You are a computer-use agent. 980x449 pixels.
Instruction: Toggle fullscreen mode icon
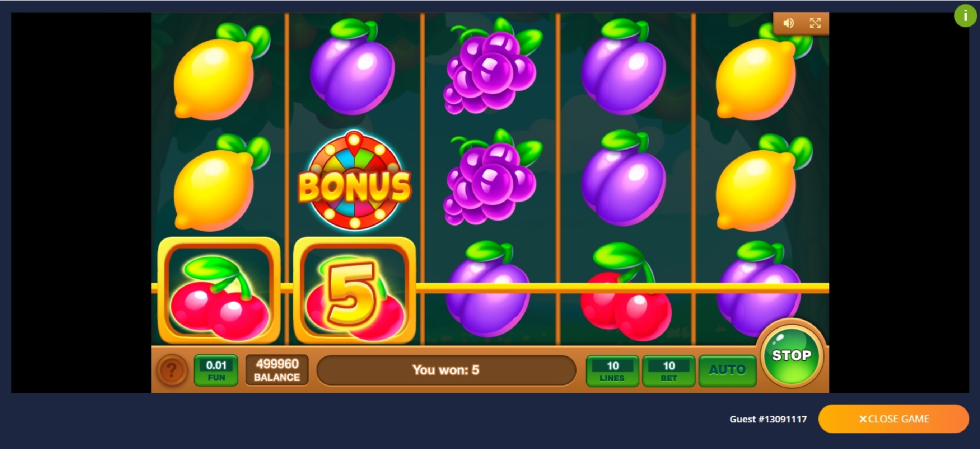(x=815, y=23)
